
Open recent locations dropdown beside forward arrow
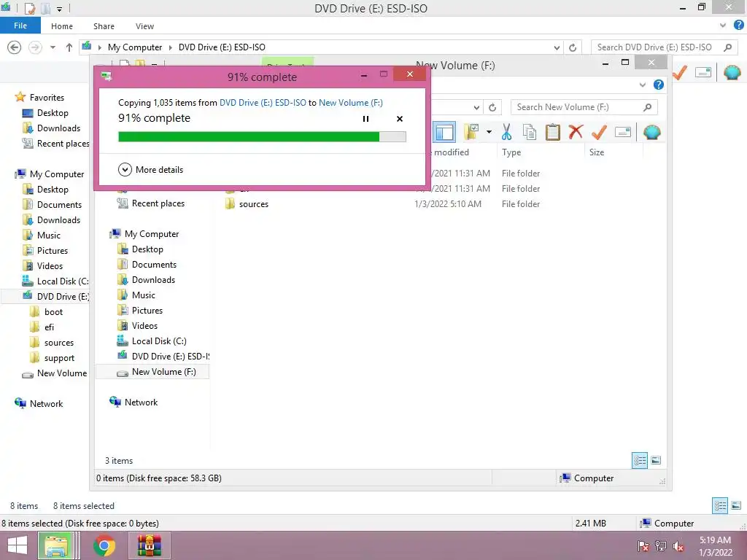pos(53,47)
